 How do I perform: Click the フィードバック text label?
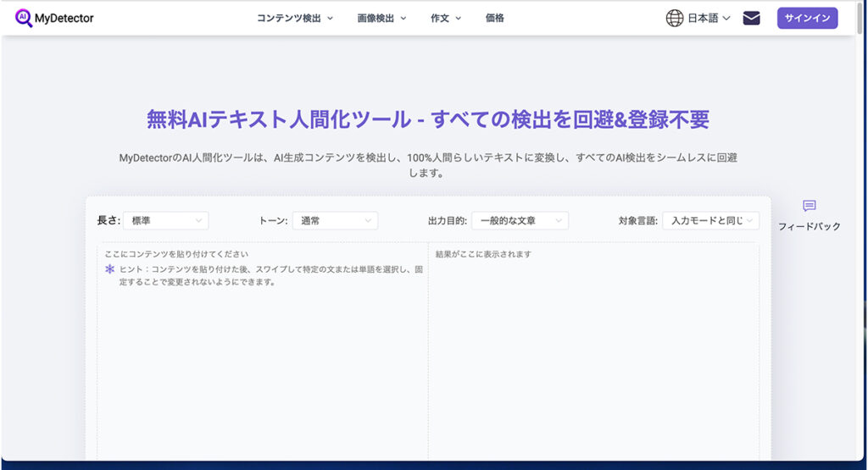click(809, 226)
